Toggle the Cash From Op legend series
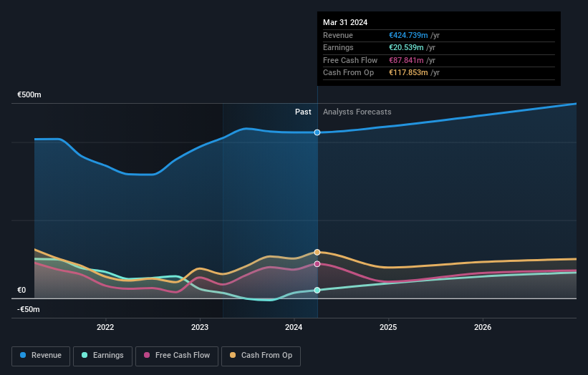 [x=261, y=356]
